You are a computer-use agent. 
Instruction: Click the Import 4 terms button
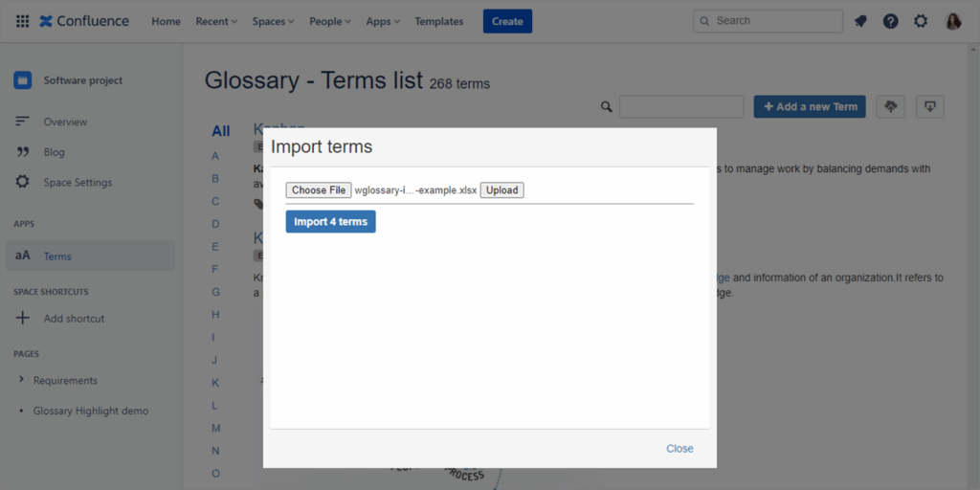click(330, 221)
